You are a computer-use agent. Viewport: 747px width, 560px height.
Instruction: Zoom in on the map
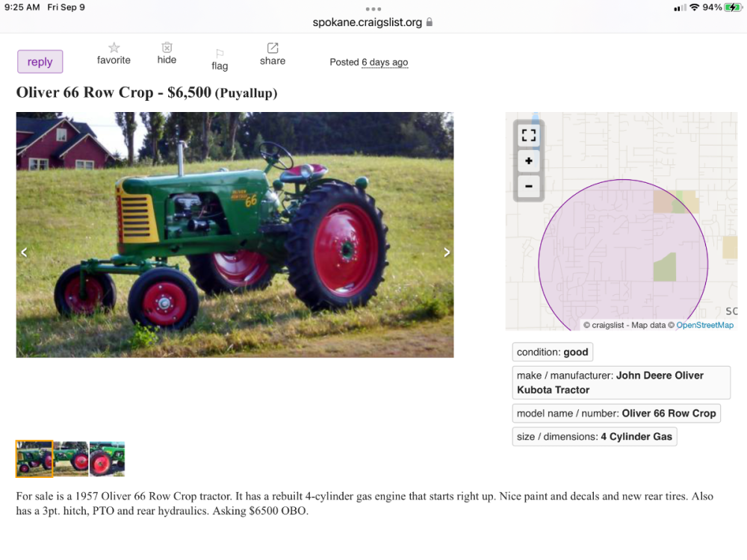(x=529, y=161)
